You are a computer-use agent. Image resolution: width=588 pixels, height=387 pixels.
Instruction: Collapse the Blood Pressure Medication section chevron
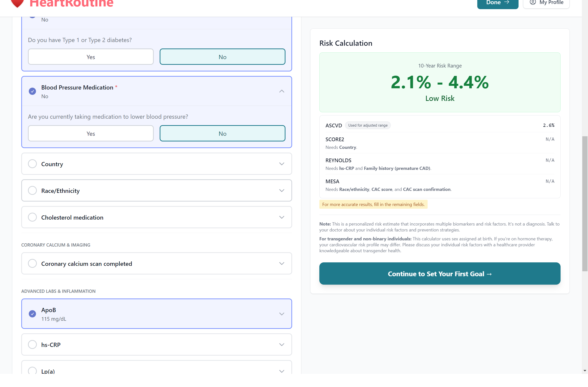(x=282, y=91)
